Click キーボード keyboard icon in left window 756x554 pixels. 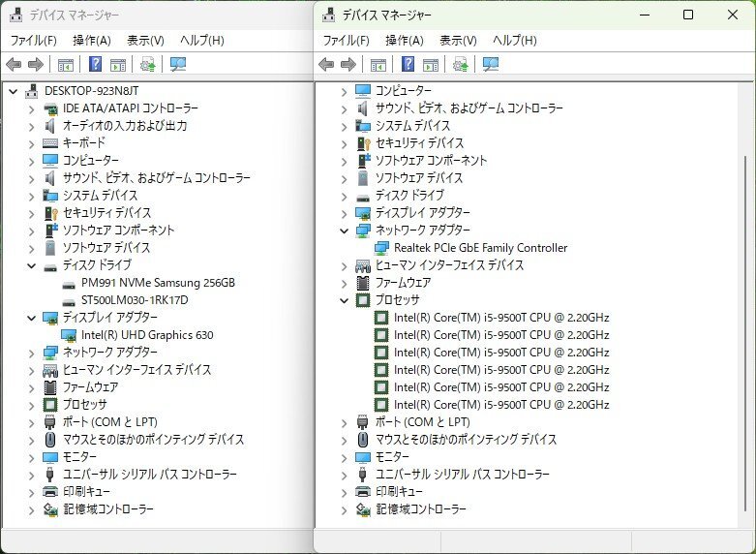point(50,142)
